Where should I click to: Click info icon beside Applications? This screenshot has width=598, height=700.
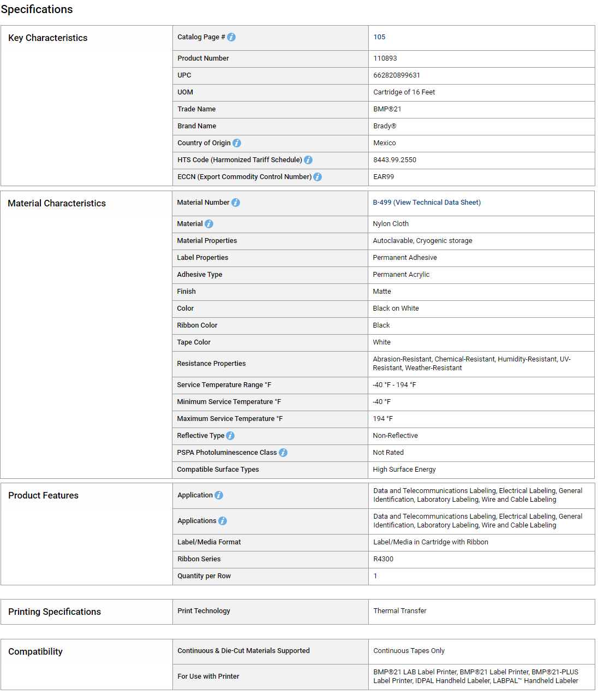(223, 521)
